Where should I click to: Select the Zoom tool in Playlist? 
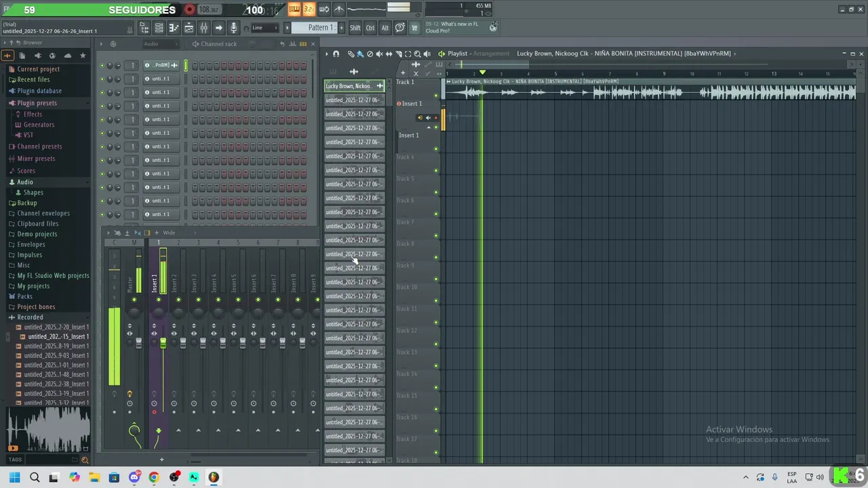pos(417,54)
